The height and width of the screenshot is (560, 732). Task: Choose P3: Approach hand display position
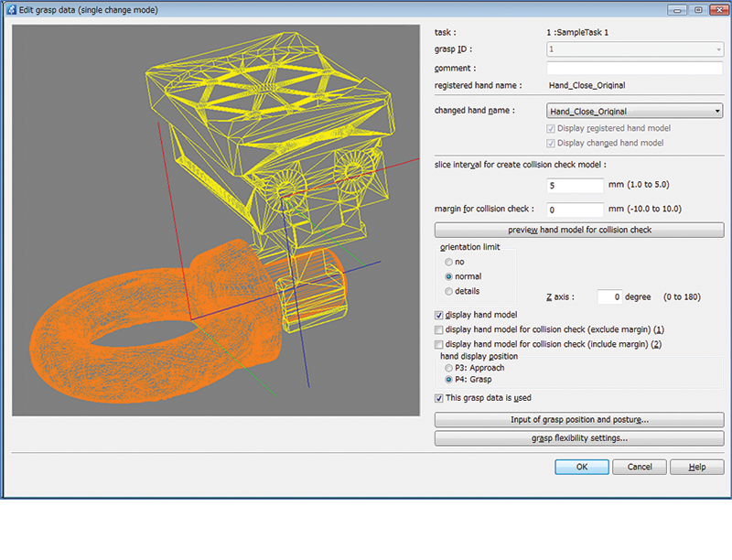point(449,368)
